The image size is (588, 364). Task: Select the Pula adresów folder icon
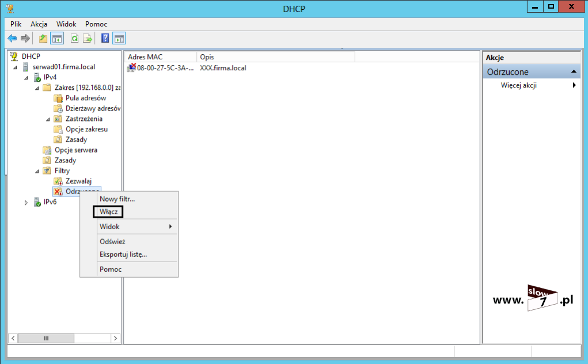pyautogui.click(x=58, y=98)
